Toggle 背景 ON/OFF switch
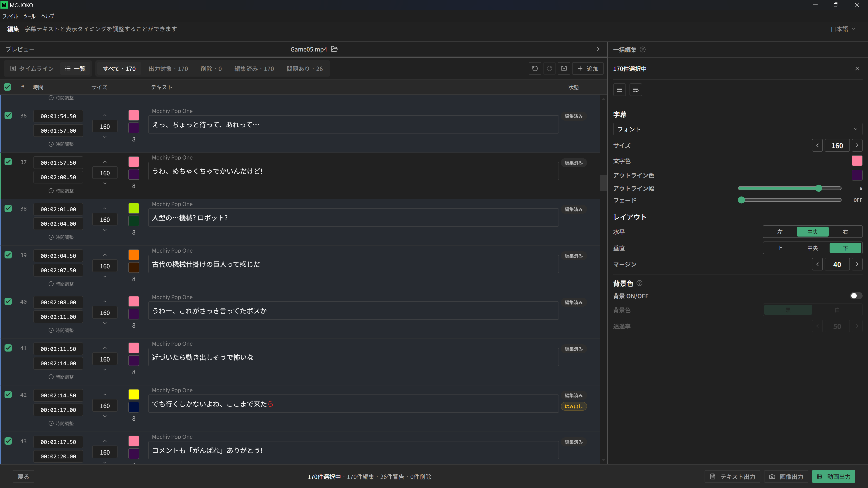 tap(856, 296)
